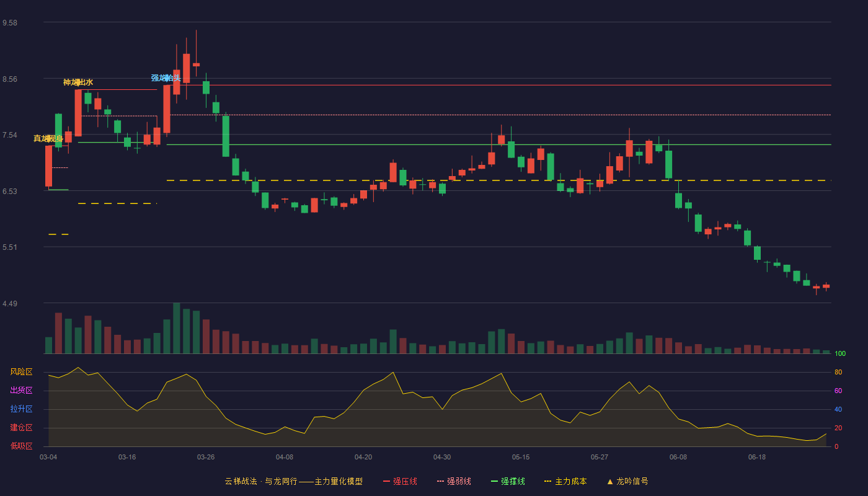Toggle the 强弱线 legend series
This screenshot has width=868, height=496.
pyautogui.click(x=454, y=481)
